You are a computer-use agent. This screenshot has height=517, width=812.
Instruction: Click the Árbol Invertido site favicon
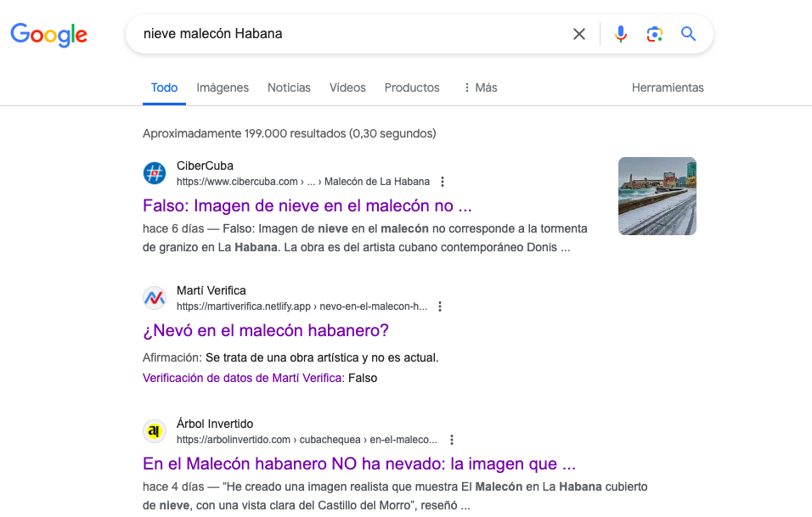(x=155, y=431)
